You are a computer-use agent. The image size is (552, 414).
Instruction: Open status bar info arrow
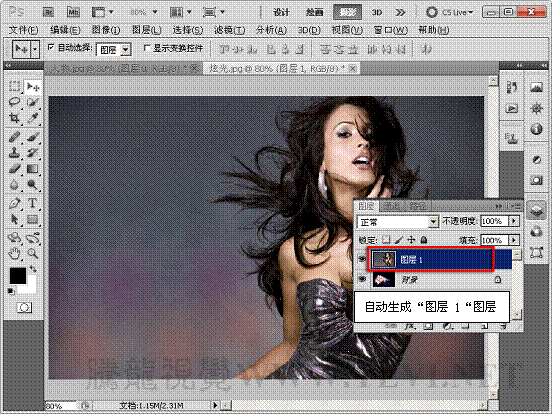(215, 405)
